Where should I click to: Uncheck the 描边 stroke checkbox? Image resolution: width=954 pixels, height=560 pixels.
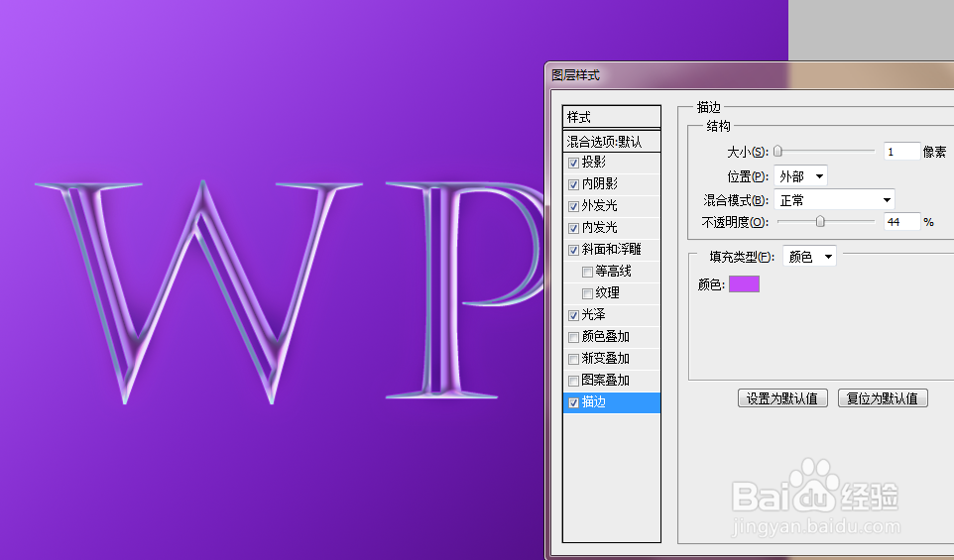coord(573,402)
